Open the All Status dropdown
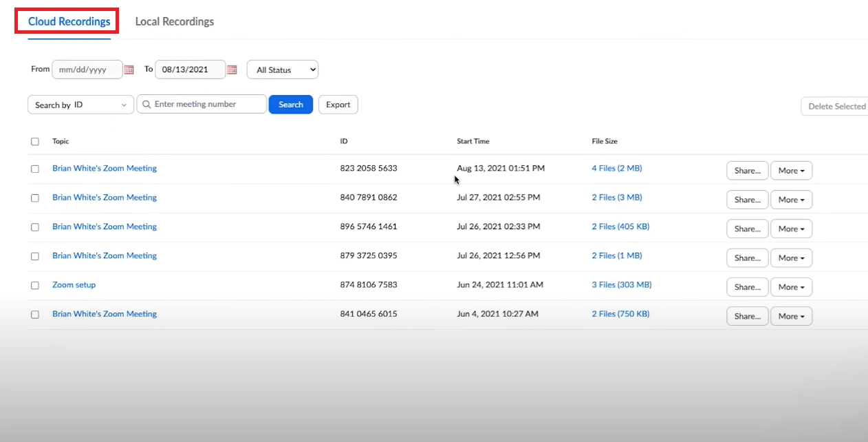868x442 pixels. [x=282, y=70]
